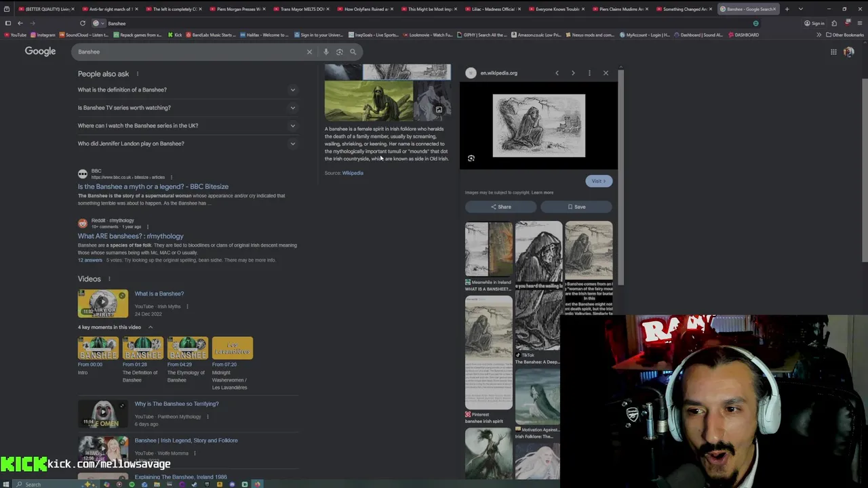Switch to 'Piers Morgan Presses' tab
This screenshot has height=488, width=868.
coord(236,9)
